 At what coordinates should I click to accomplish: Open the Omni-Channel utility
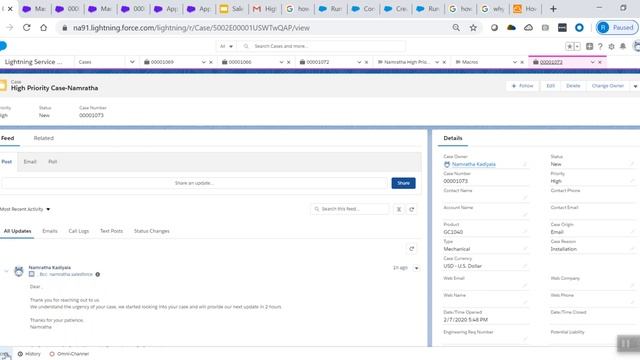click(x=69, y=354)
